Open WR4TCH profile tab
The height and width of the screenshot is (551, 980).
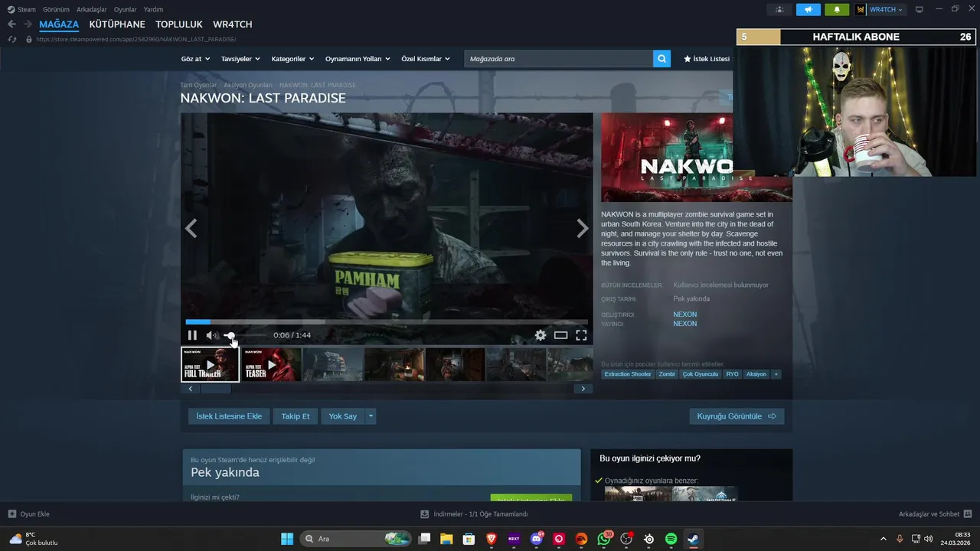coord(233,24)
